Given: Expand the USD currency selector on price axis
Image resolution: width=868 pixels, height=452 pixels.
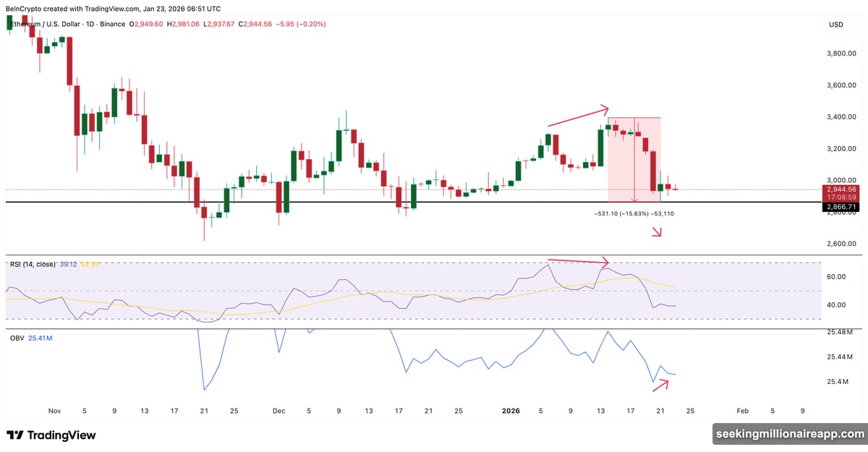Looking at the screenshot, I should [x=835, y=24].
